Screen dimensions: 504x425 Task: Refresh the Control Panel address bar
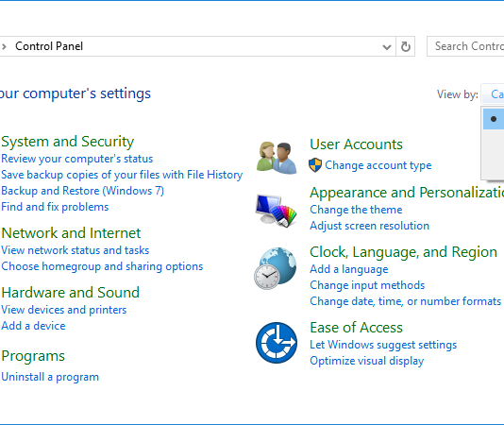pos(405,46)
